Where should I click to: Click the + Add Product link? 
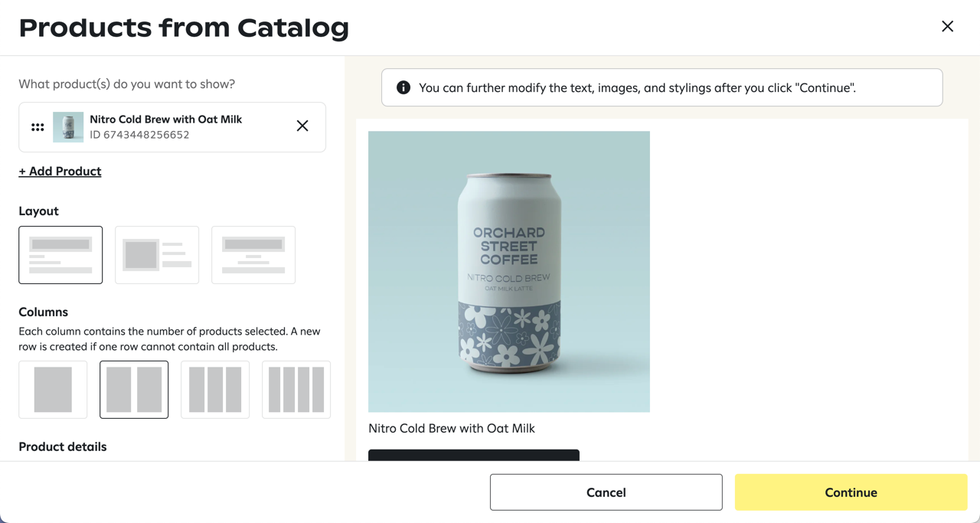pos(60,172)
